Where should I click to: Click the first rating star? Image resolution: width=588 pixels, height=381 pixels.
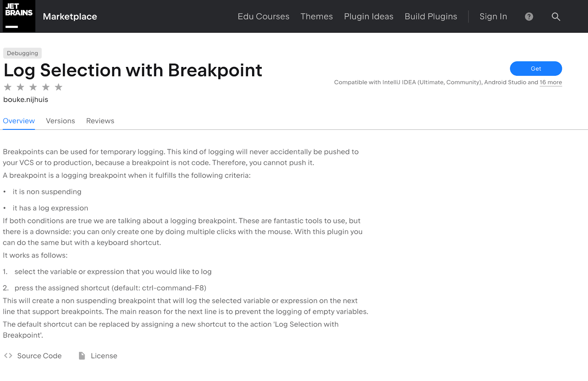pos(8,87)
